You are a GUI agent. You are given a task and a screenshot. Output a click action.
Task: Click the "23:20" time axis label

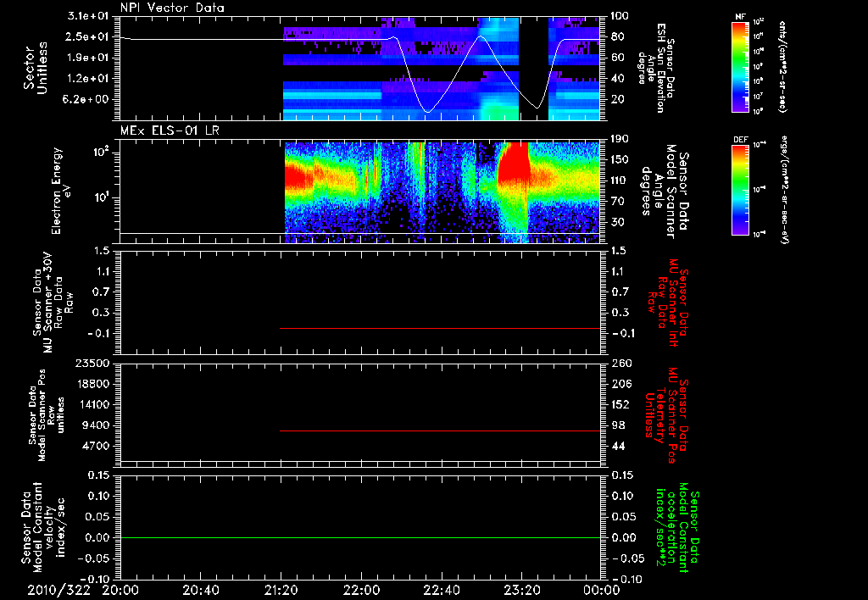pos(522,590)
